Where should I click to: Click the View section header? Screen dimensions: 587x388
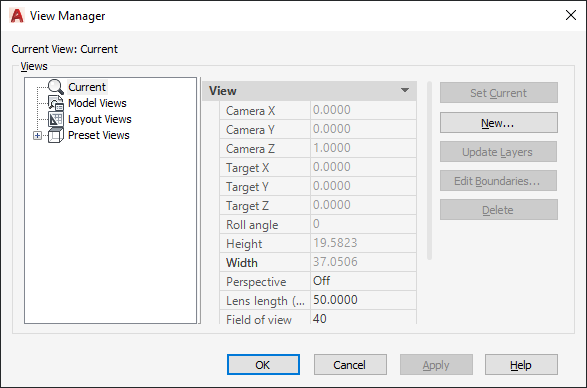309,91
